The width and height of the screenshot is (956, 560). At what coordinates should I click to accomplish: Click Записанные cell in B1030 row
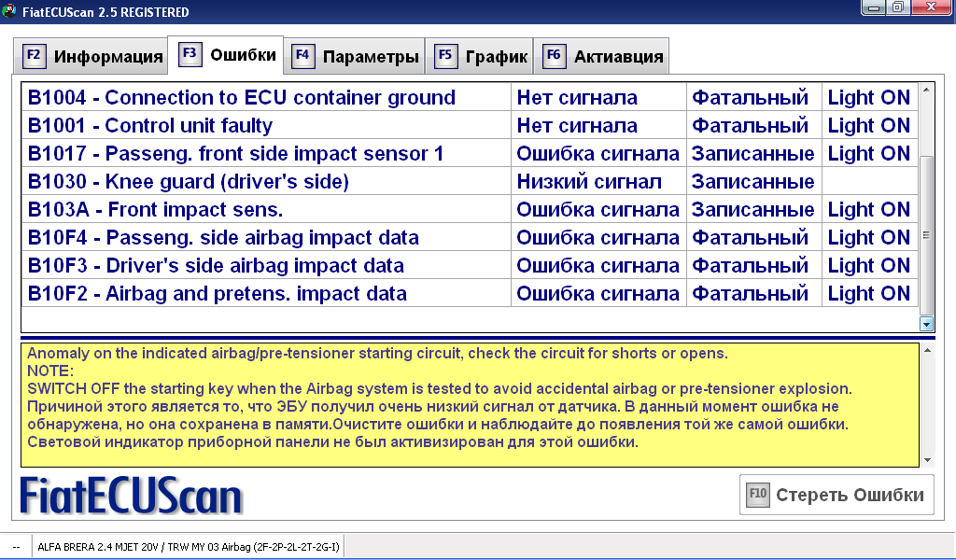(x=753, y=182)
